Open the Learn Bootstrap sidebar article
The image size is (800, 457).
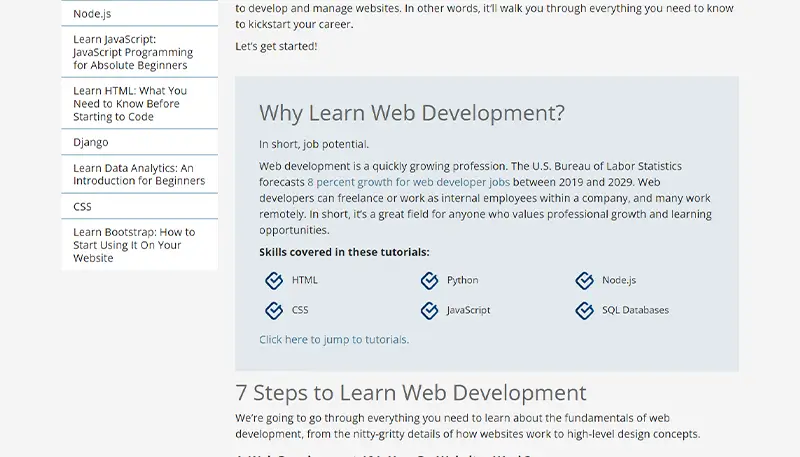(x=133, y=245)
